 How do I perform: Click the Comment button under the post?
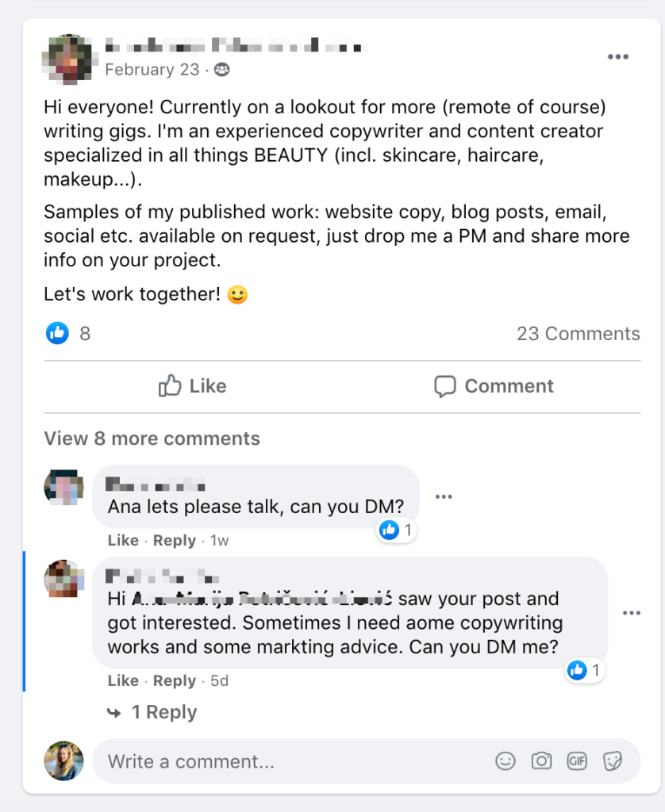pyautogui.click(x=494, y=386)
